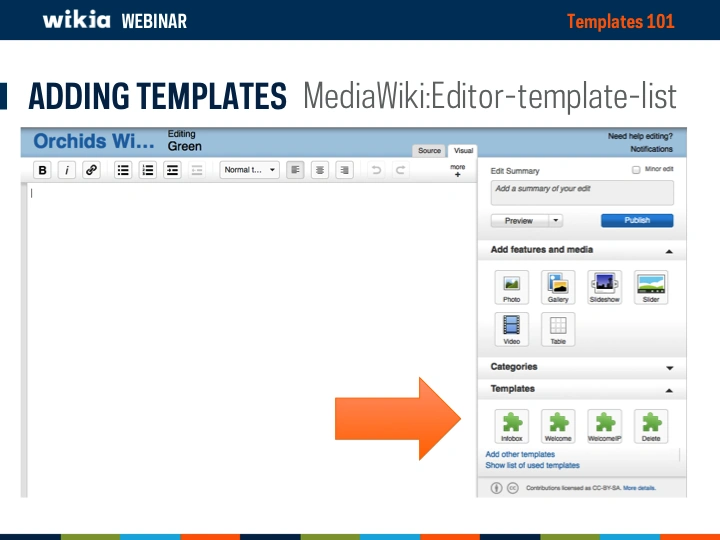Insert a link using the chain icon
The height and width of the screenshot is (540, 720).
click(91, 170)
